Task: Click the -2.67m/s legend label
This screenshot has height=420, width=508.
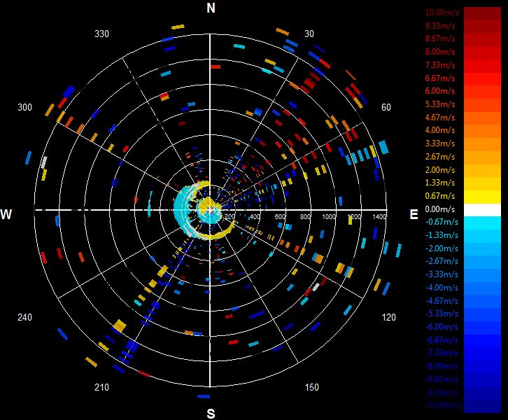Action: (x=442, y=261)
